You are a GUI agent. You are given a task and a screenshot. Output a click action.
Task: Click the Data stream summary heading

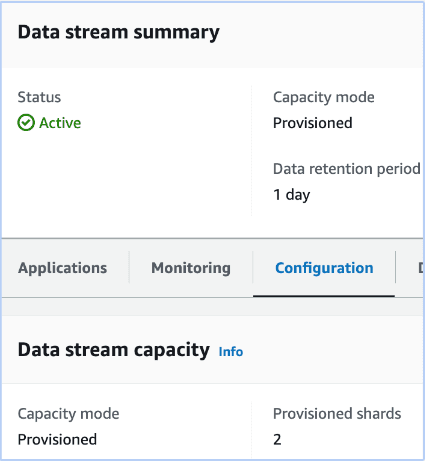click(119, 32)
